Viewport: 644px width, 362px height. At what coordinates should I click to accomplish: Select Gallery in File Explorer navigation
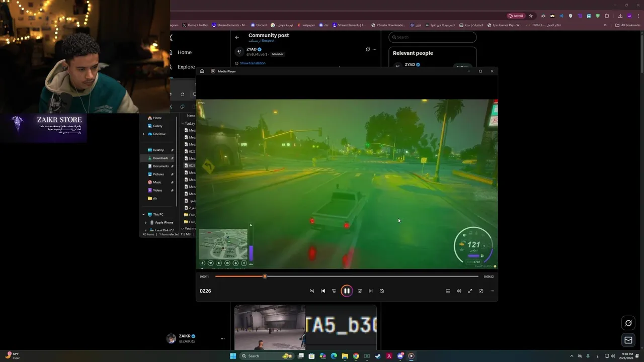pos(158,126)
